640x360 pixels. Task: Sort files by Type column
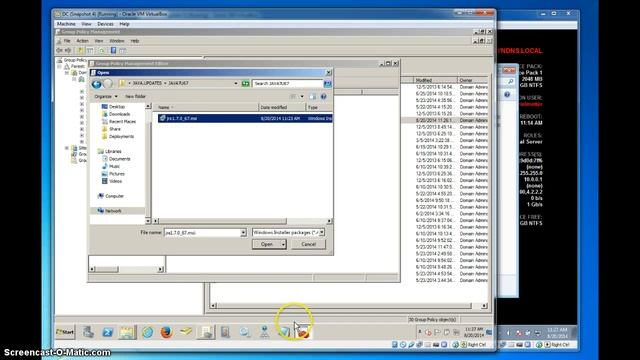[x=319, y=107]
